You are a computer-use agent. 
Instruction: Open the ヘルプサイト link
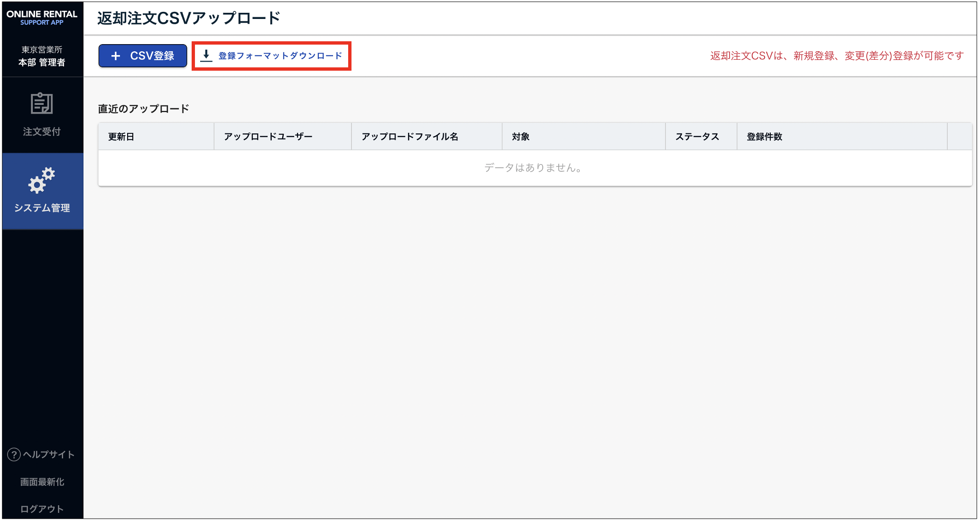point(48,455)
